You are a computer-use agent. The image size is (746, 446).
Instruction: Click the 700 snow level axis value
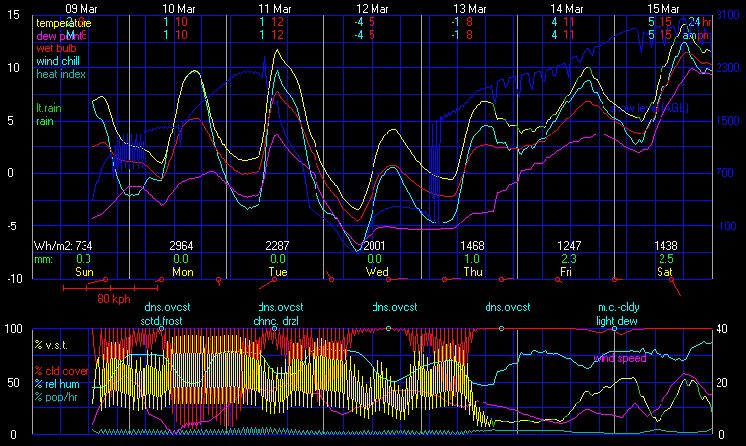725,173
